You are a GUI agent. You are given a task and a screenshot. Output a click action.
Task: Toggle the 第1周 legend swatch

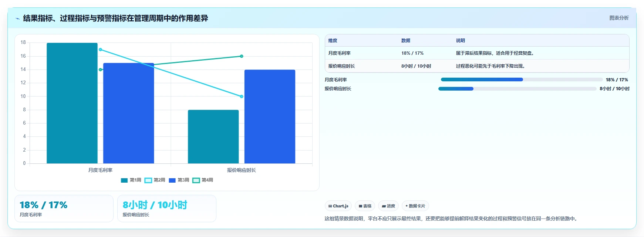coord(124,180)
